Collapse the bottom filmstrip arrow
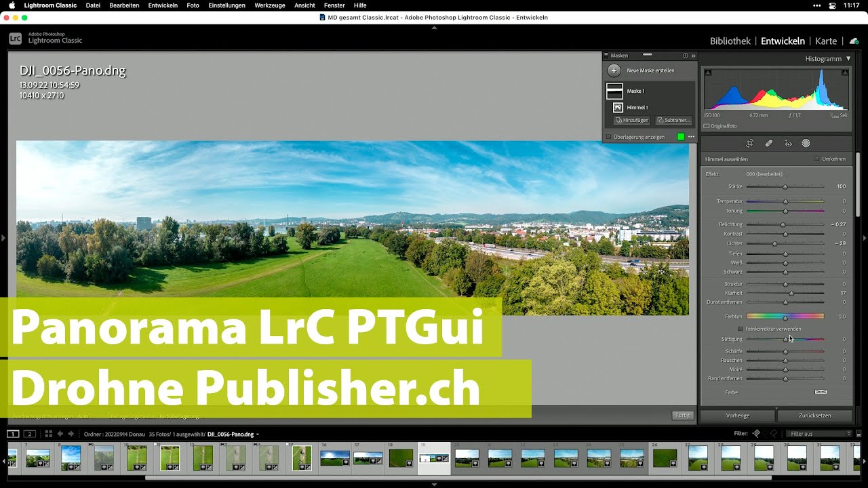The image size is (868, 488). coord(434,485)
